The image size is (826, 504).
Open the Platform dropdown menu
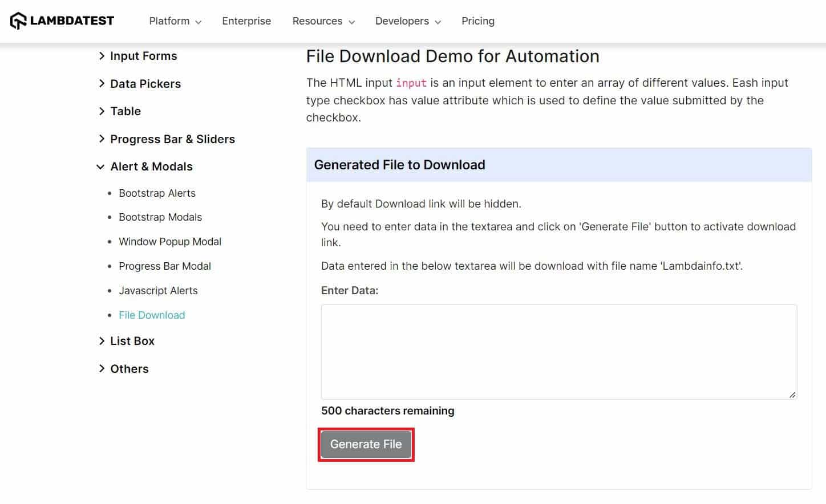click(x=175, y=21)
